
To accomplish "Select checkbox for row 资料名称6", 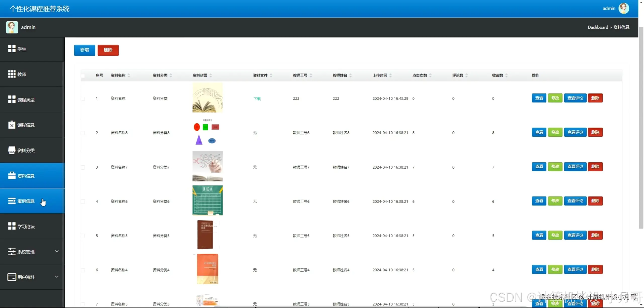I will click(x=83, y=202).
